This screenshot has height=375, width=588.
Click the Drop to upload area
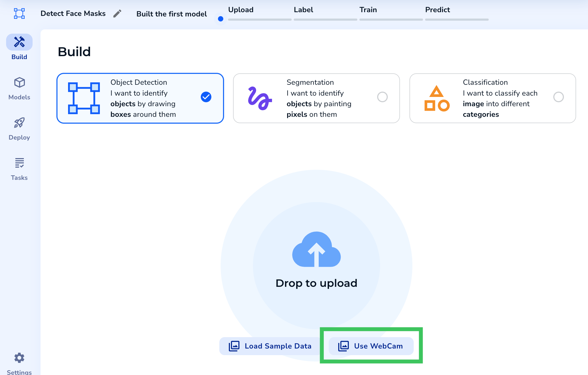coord(316,283)
